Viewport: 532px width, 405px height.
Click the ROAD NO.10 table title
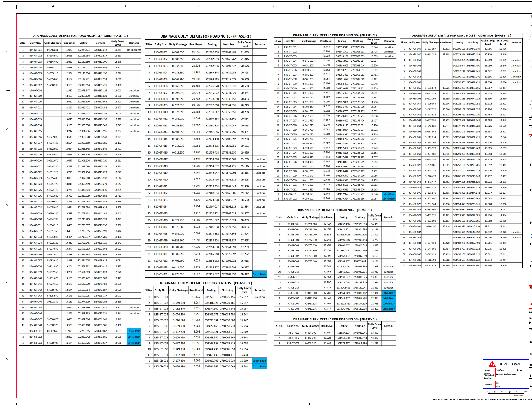(206, 36)
